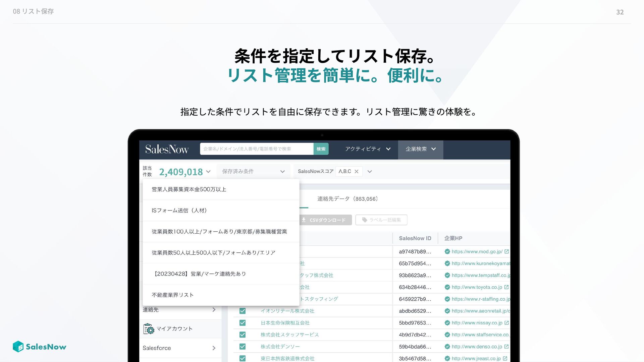Open the staffservice.co website link
Screen dimensions: 644x362
point(481,335)
